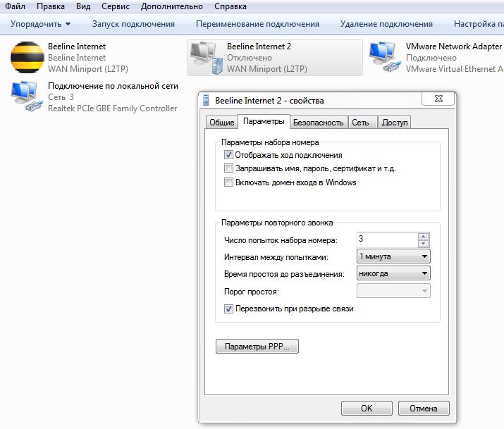This screenshot has height=429, width=504.
Task: Open the 'Сервис' menu
Action: tap(116, 6)
